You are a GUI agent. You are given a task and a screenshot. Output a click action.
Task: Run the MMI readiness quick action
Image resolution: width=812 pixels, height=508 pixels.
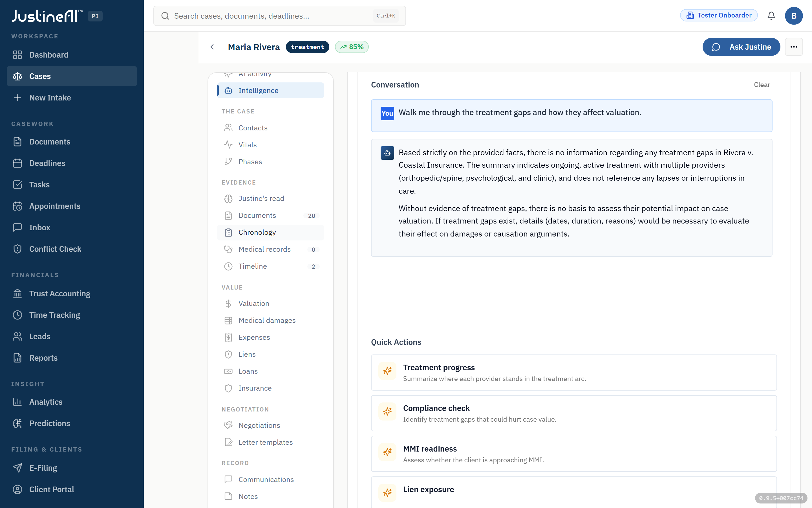click(573, 454)
